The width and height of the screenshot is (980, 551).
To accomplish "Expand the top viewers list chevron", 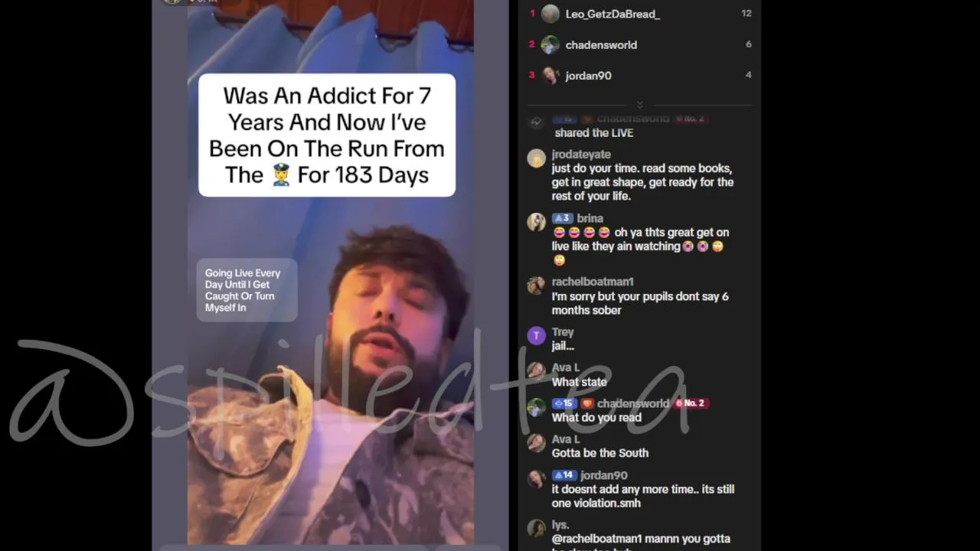I will 639,105.
